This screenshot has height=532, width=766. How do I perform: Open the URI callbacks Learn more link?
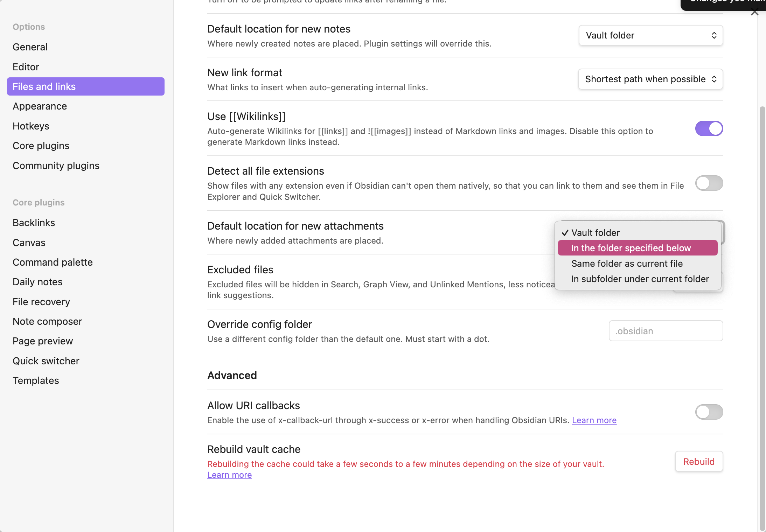pos(594,420)
